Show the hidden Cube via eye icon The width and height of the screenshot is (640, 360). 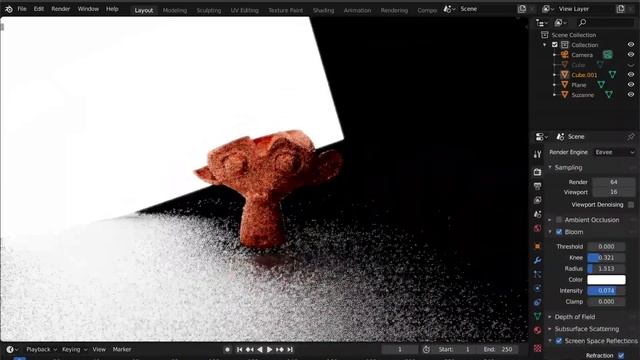(x=631, y=65)
